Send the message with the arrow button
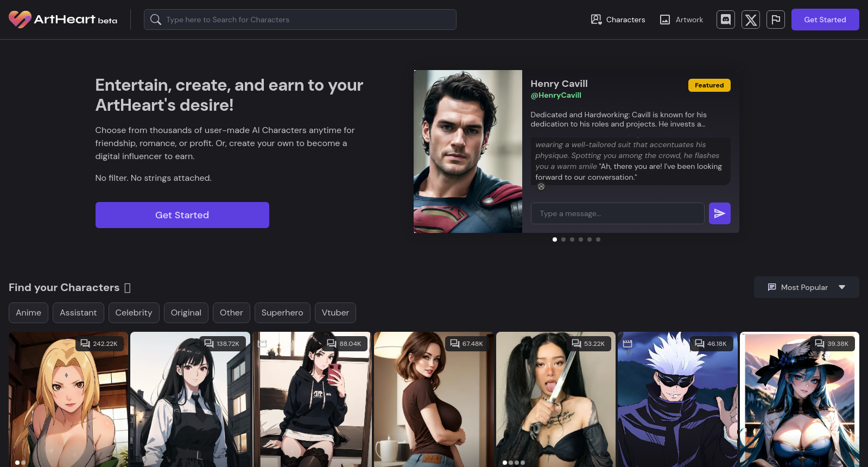Viewport: 868px width, 467px height. pyautogui.click(x=720, y=213)
